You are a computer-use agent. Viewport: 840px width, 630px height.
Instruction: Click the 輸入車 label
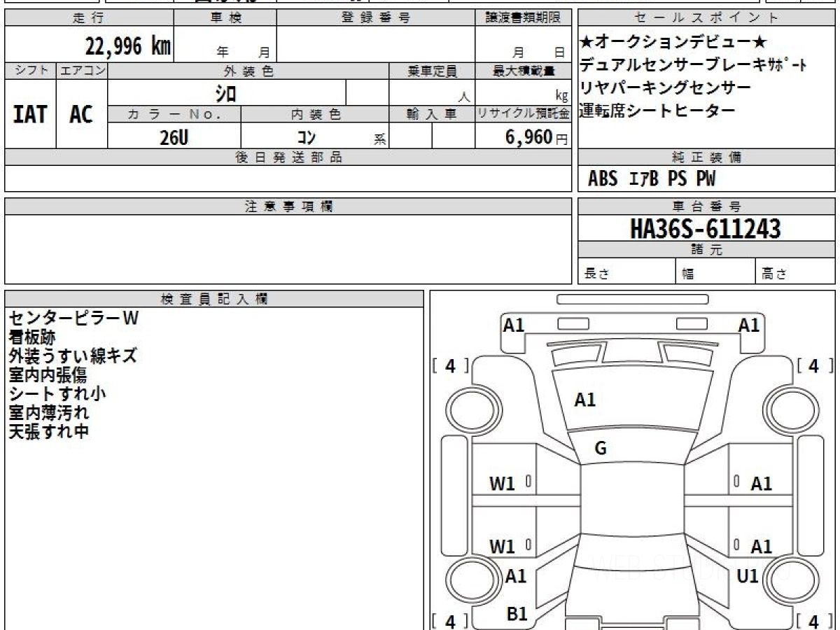(432, 114)
